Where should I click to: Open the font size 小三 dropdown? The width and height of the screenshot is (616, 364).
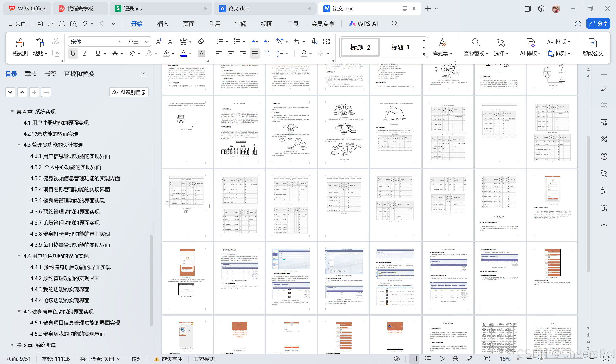[146, 41]
